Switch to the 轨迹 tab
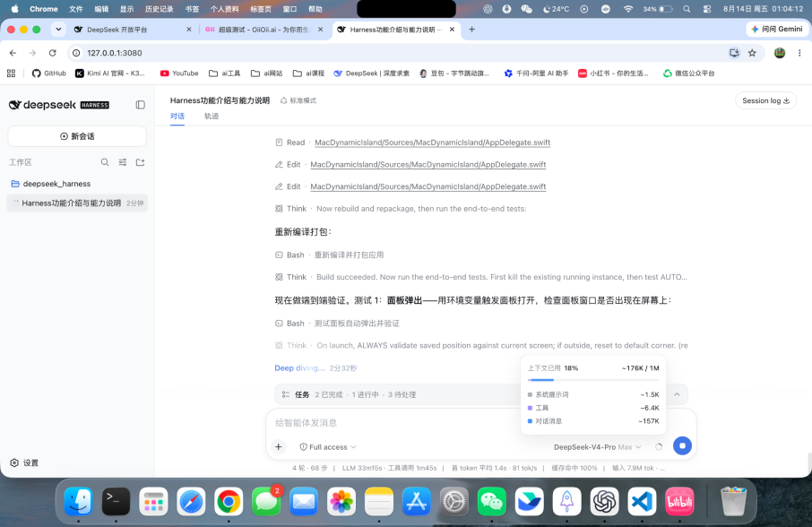 [212, 116]
